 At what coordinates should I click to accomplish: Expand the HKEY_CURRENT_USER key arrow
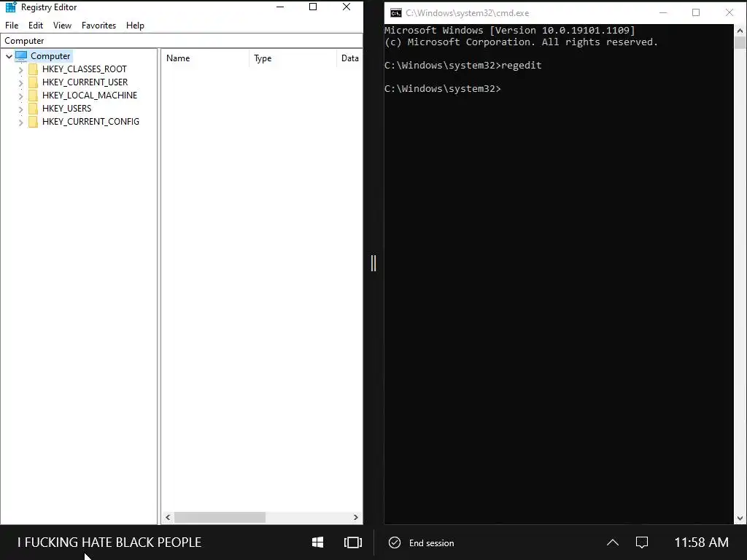[x=20, y=83]
